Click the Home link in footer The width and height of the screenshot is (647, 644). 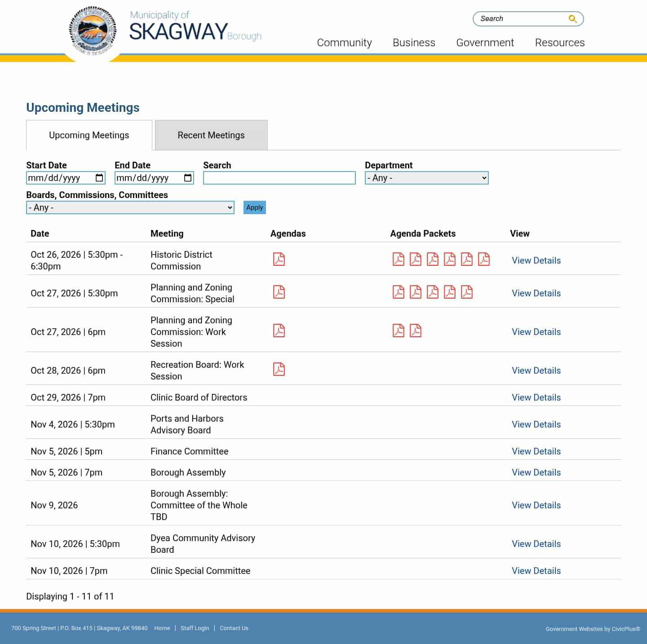162,628
